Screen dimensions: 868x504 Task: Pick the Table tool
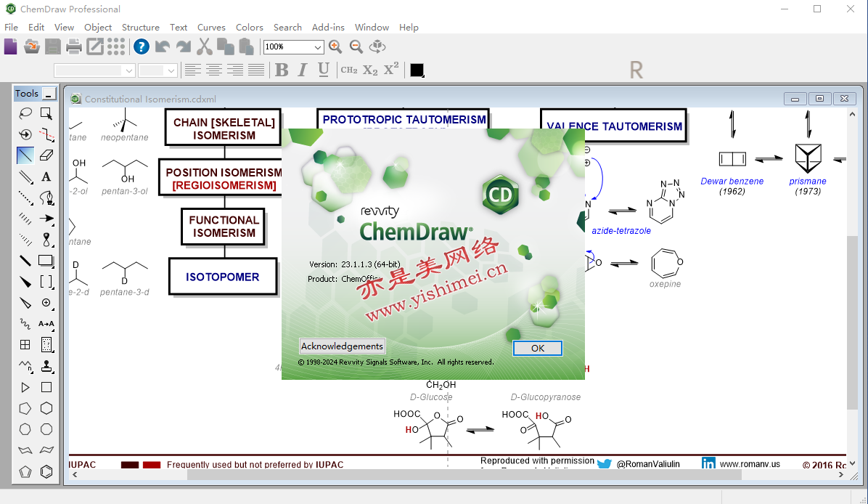pos(25,345)
